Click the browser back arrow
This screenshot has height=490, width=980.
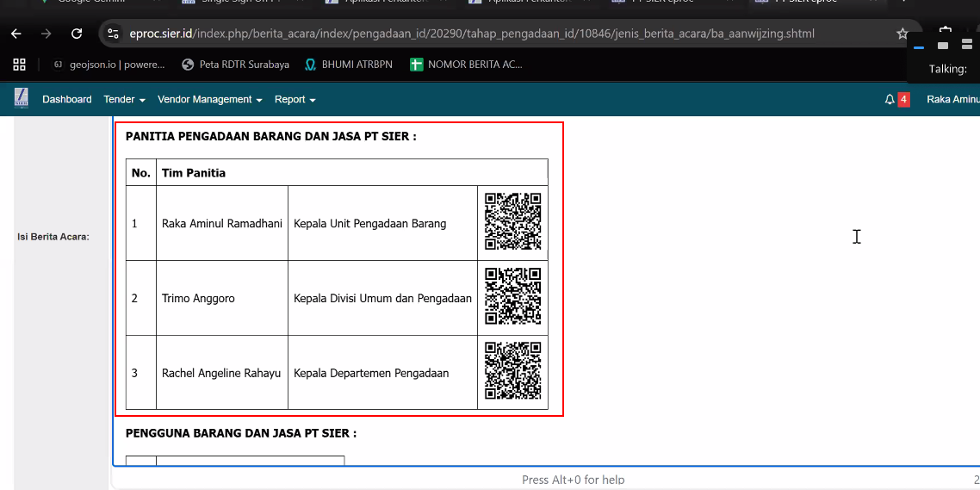coord(16,34)
